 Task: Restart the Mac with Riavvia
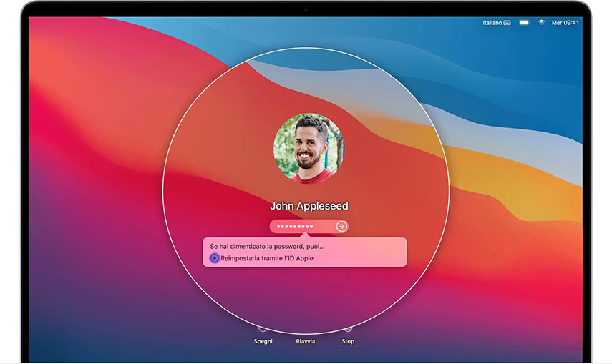pos(306,341)
